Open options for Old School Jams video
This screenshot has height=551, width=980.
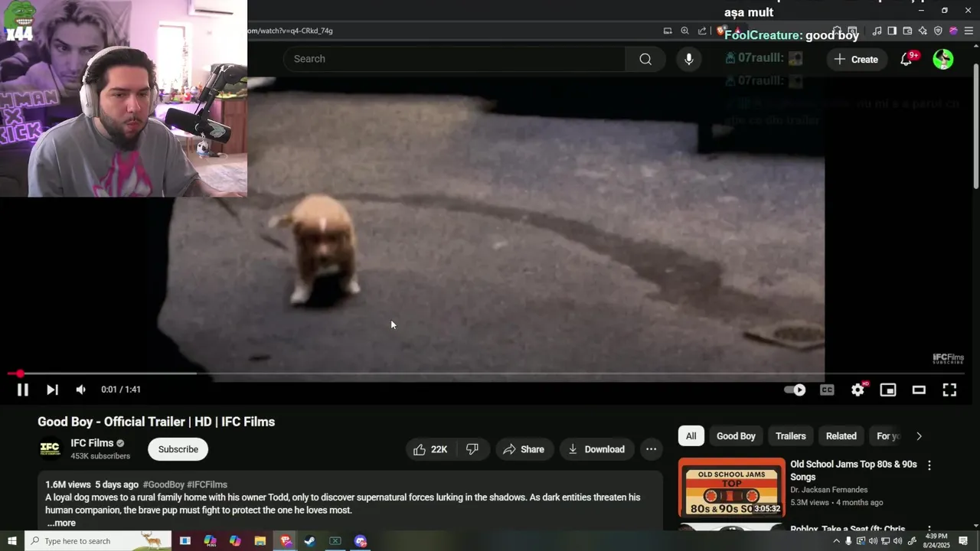click(x=929, y=465)
